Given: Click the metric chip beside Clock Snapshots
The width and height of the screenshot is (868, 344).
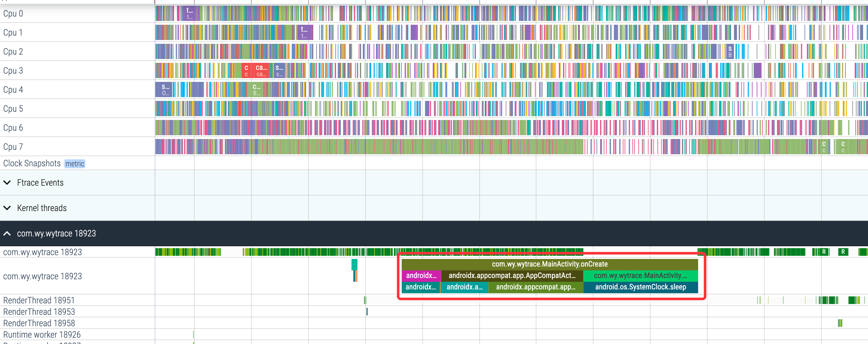Looking at the screenshot, I should coord(74,163).
